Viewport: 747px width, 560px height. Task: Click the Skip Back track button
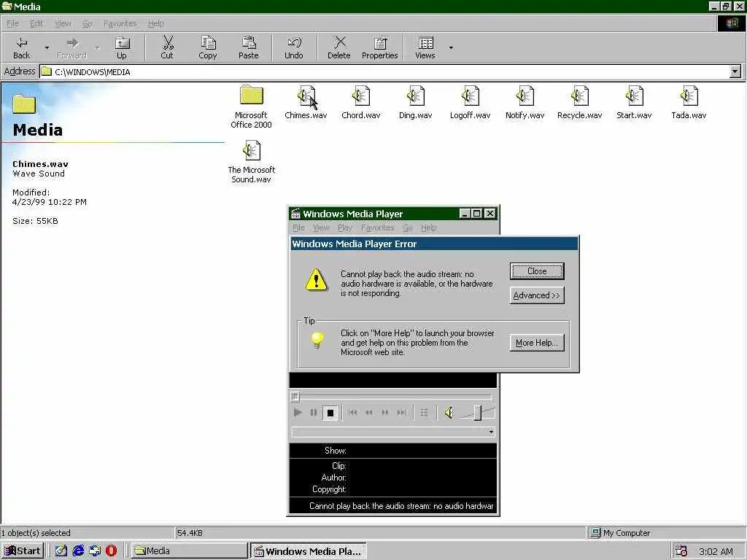352,413
